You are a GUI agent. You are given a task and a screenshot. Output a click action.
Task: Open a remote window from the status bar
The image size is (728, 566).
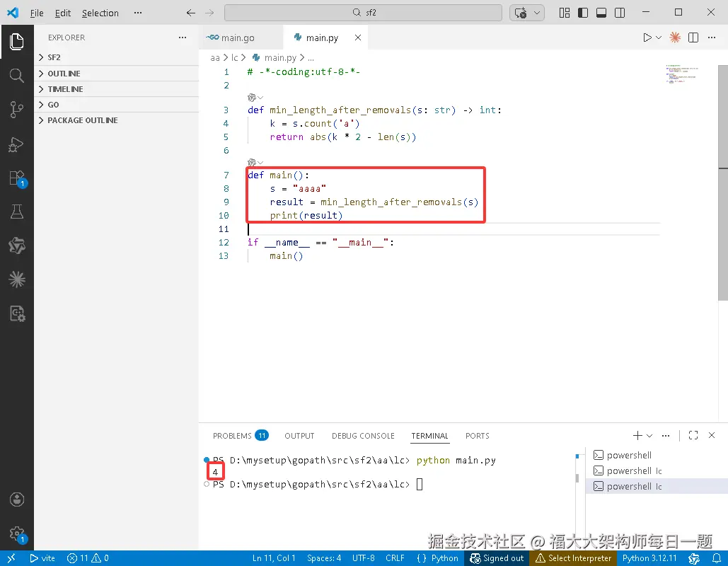[11, 558]
